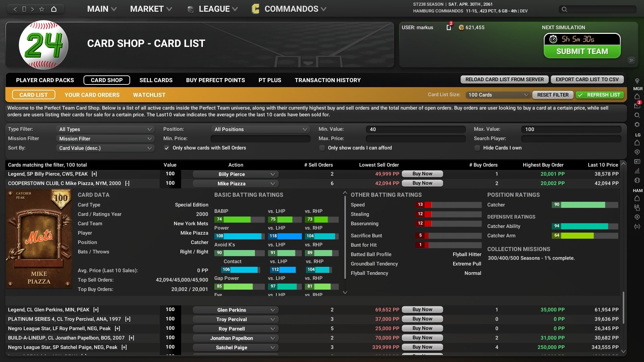Click the back navigation arrow icon
The width and height of the screenshot is (644, 362).
click(x=15, y=8)
